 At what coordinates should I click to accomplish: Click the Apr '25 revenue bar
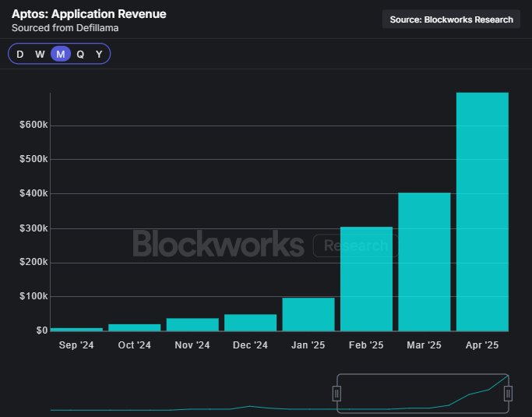482,211
